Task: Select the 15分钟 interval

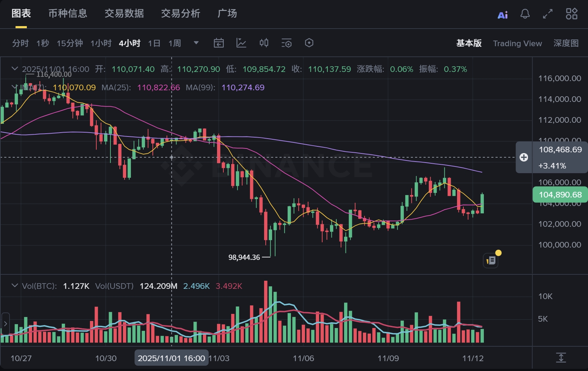Action: pyautogui.click(x=70, y=43)
